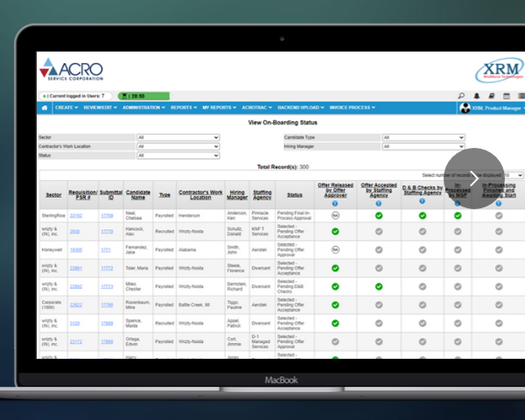
Task: Click info icon under D & B Checks column
Action: 422,202
